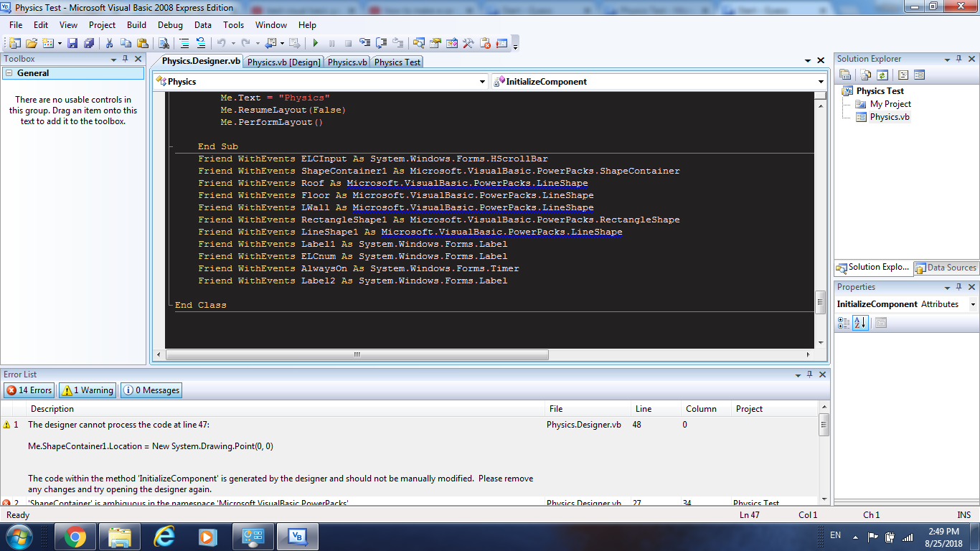Screen dimensions: 980x551
Task: Click the Cut scissors icon
Action: (110, 43)
